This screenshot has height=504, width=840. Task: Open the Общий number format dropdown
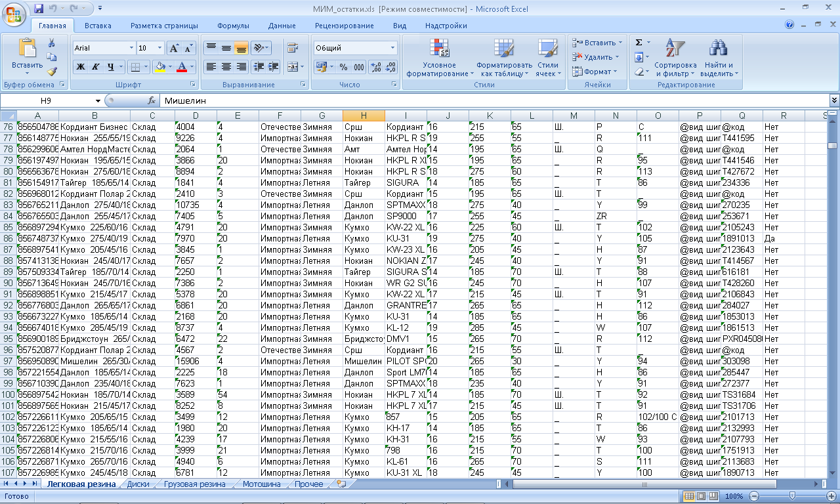coord(393,48)
